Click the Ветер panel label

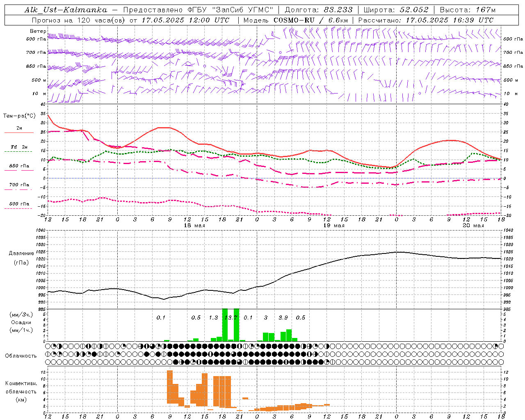click(38, 31)
